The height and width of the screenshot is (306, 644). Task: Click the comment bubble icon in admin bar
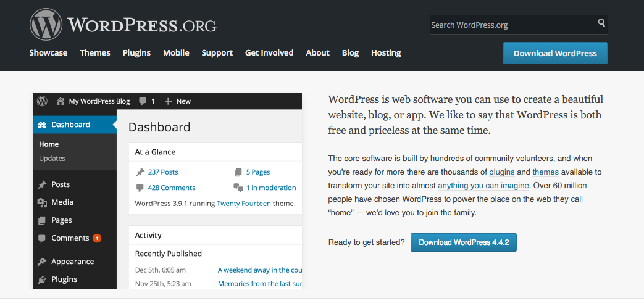click(143, 101)
